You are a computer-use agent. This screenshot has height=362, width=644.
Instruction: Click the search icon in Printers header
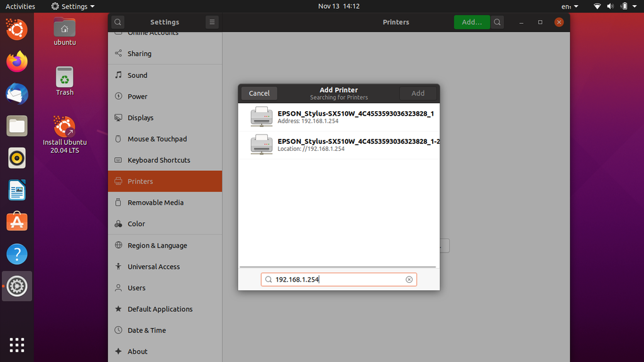click(497, 22)
